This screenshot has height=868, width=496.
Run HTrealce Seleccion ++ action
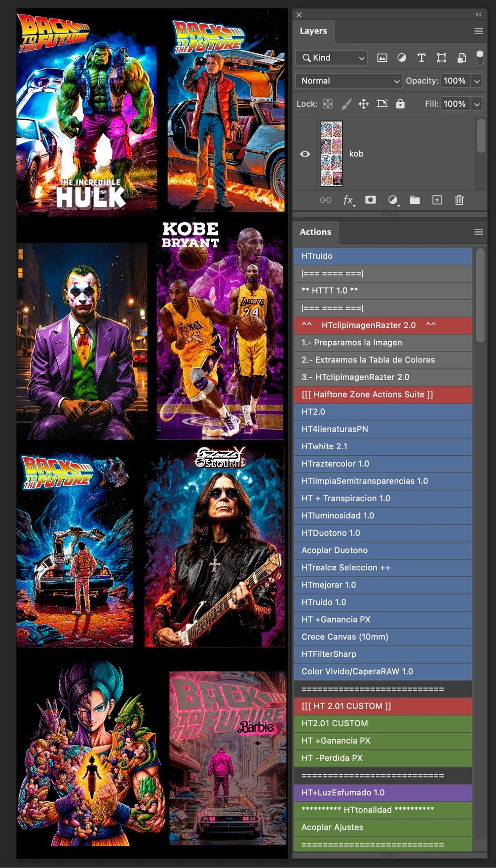pos(383,567)
